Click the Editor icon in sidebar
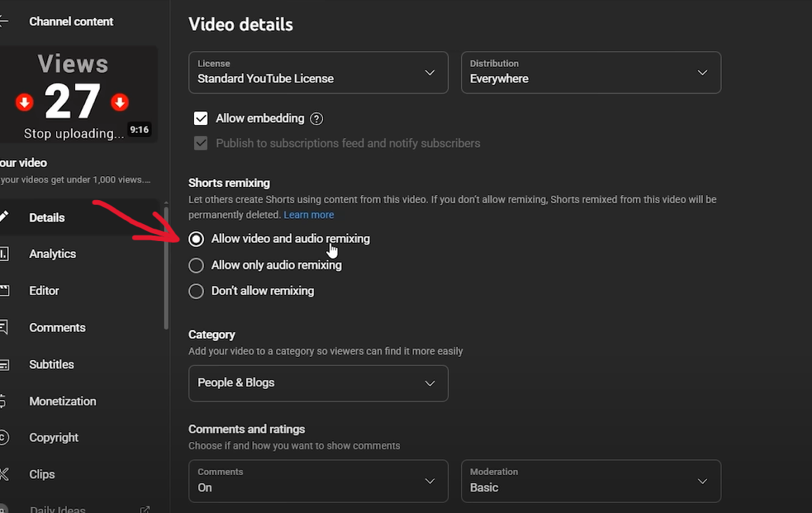Screen dimensions: 812x513 click(4, 290)
